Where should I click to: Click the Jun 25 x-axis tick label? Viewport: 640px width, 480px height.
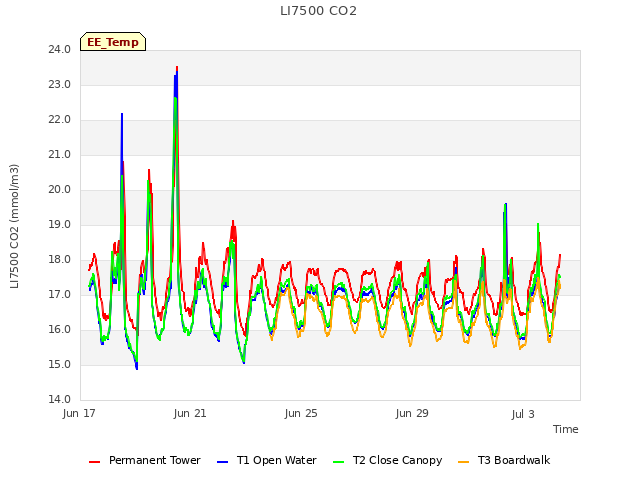tap(301, 413)
